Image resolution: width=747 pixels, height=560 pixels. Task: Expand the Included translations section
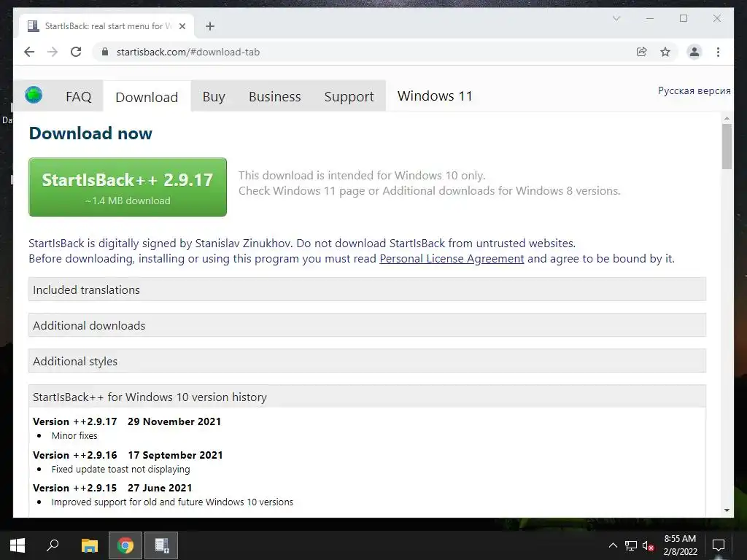[367, 289]
